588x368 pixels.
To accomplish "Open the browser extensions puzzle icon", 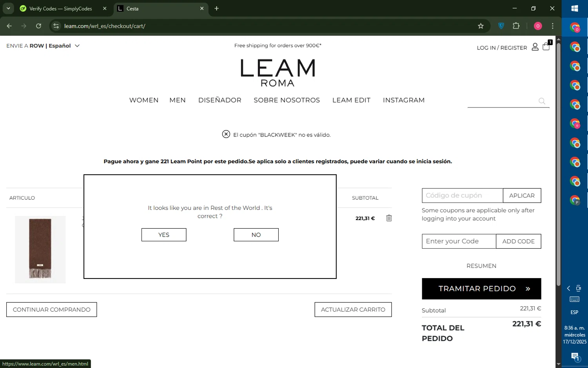I will (x=516, y=26).
